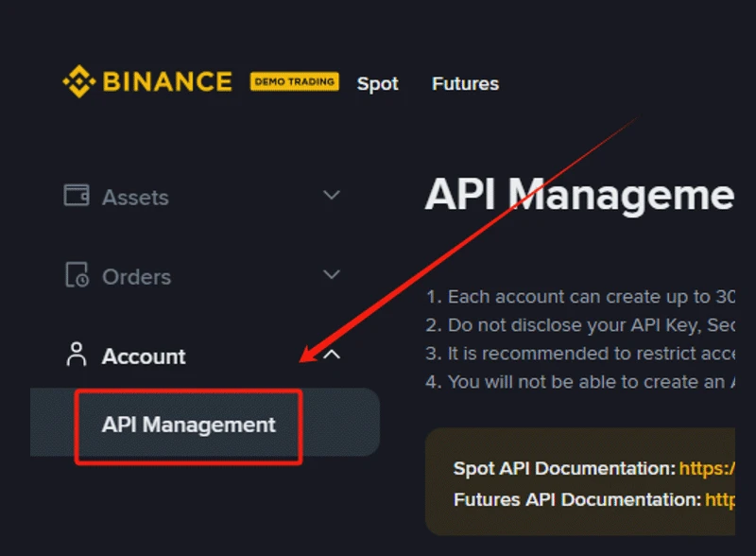Click the Account person icon
This screenshot has height=556, width=756.
click(x=77, y=355)
